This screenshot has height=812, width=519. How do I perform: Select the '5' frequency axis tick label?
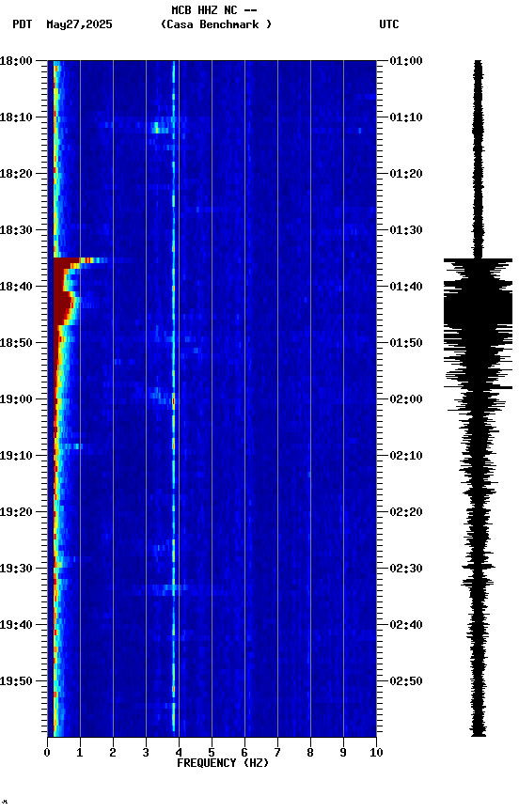[212, 753]
